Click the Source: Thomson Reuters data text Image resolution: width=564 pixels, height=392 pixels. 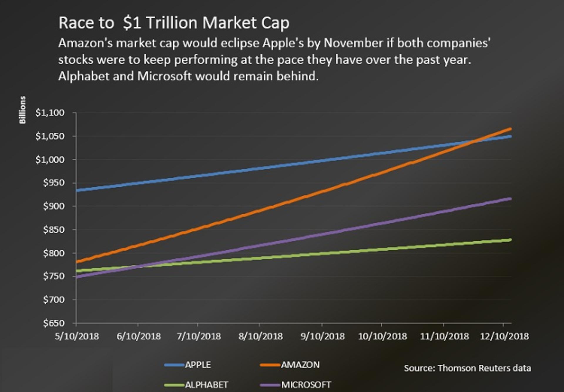coord(467,368)
